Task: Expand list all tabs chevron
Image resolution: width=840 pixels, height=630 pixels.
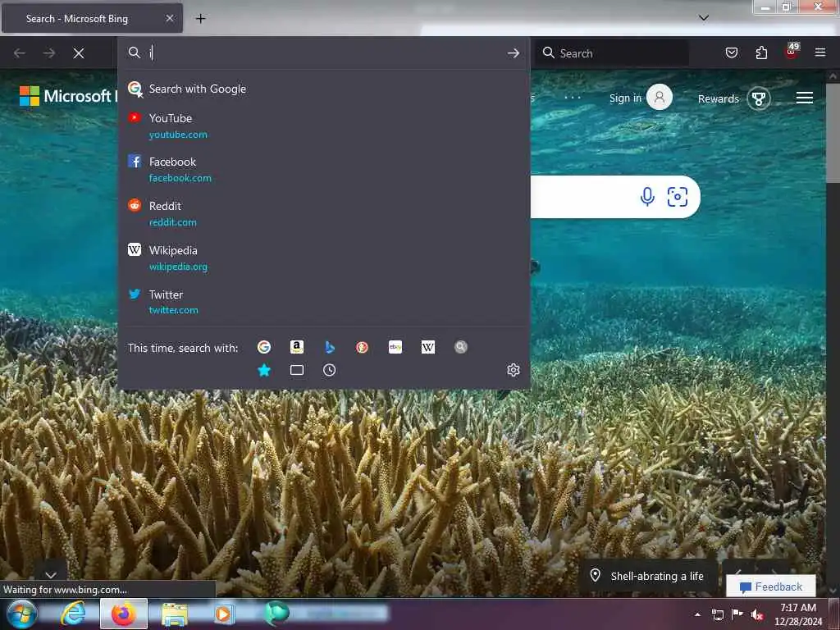Action: point(704,18)
